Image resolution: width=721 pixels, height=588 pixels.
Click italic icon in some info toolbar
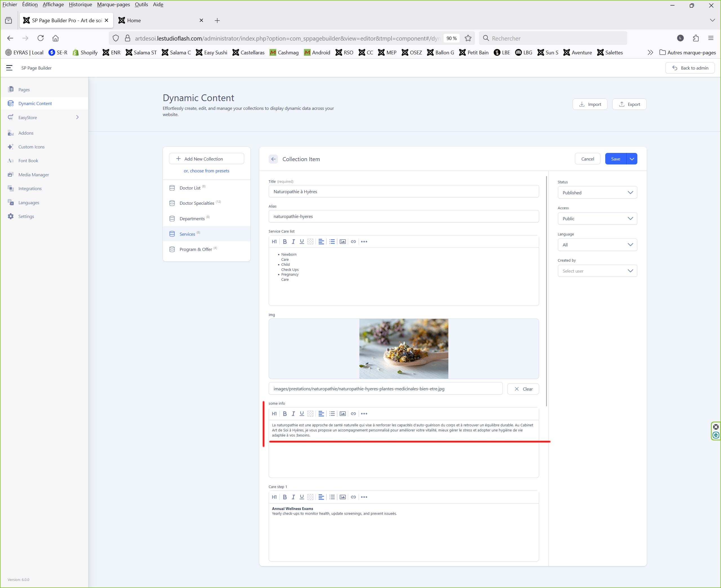point(293,414)
